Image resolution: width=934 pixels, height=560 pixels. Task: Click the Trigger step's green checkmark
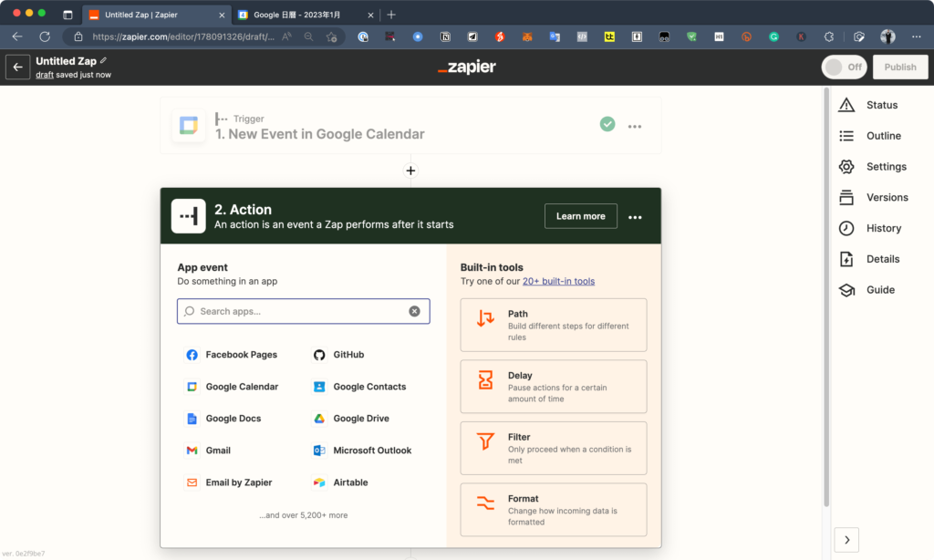click(607, 124)
